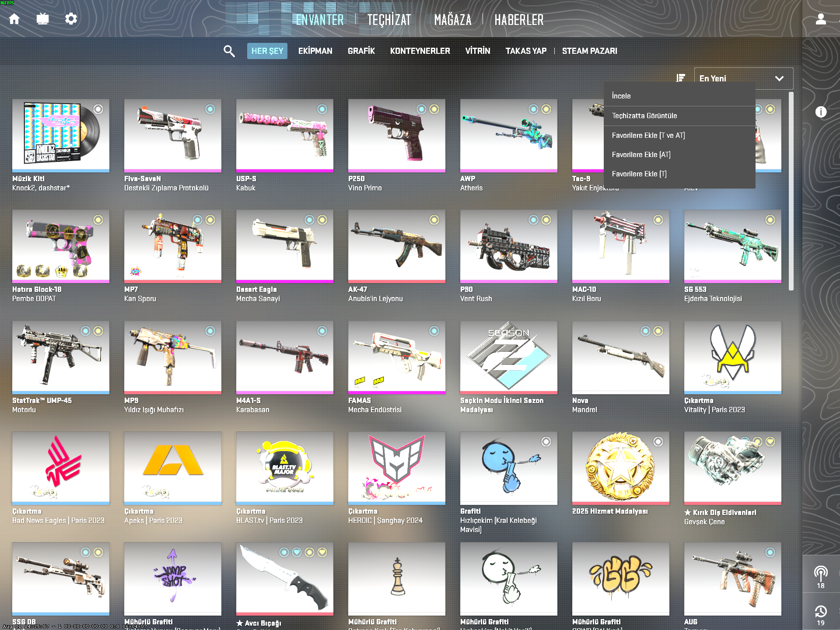
Task: Choose Favorilere Ekle (T) entry
Action: coord(679,174)
